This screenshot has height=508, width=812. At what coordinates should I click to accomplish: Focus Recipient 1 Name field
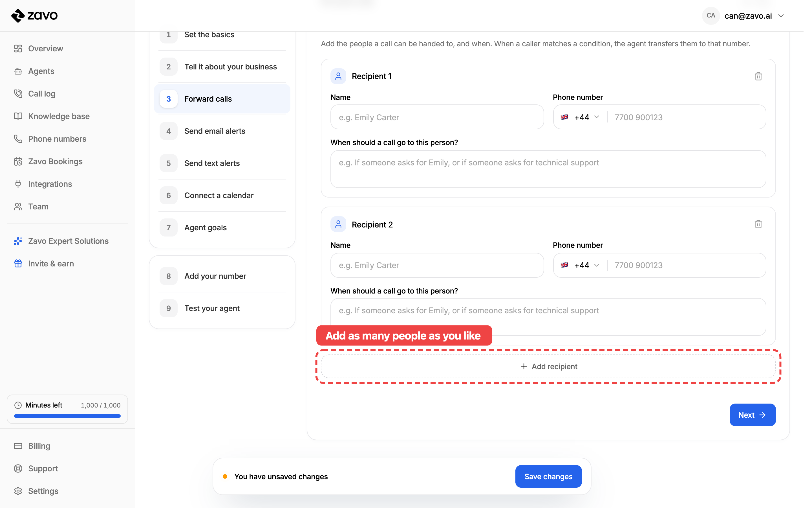437,117
